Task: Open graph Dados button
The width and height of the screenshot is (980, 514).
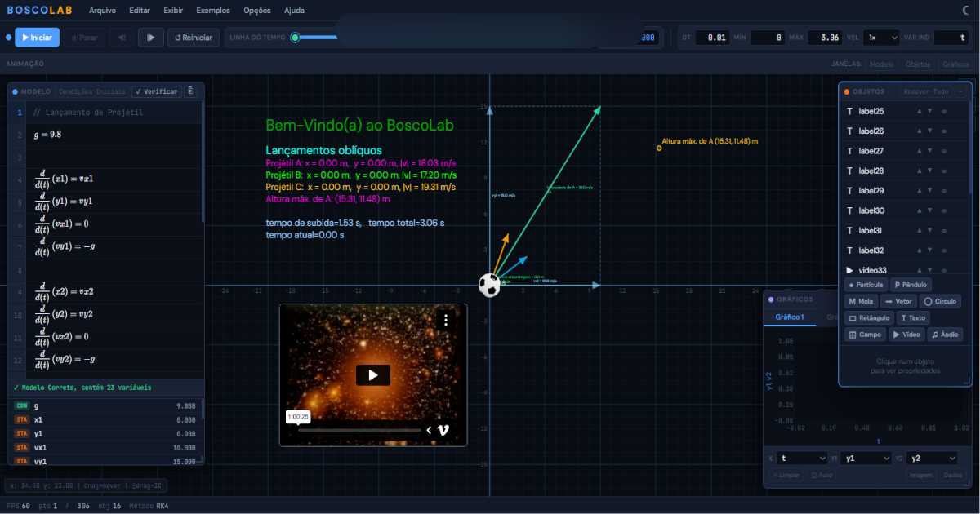Action: (953, 475)
